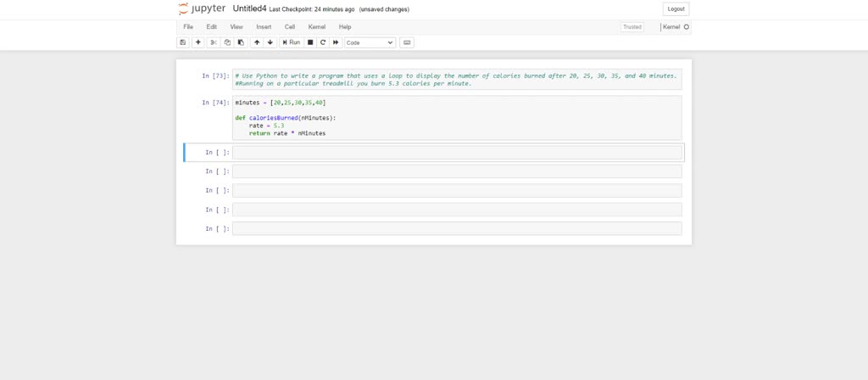Rename the notebook title Untitled4
The height and width of the screenshot is (380, 868).
point(250,8)
